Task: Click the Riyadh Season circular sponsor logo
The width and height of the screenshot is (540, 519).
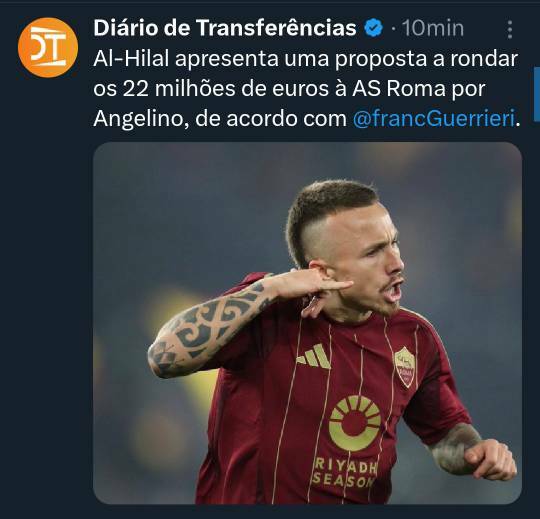Action: [355, 423]
